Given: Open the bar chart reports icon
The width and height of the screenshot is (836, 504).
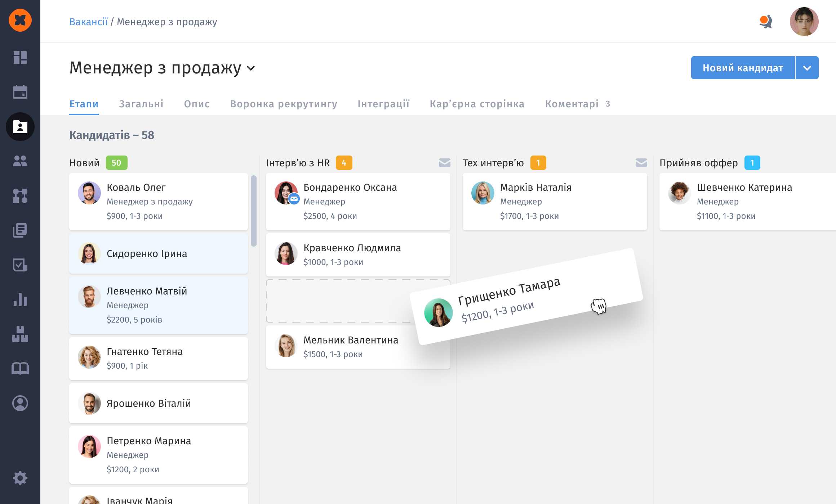Looking at the screenshot, I should pyautogui.click(x=20, y=300).
